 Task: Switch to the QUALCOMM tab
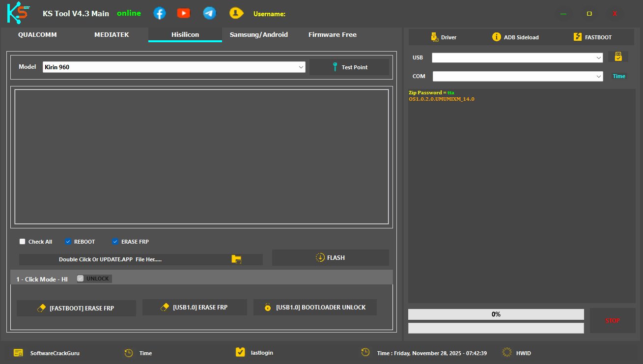point(37,34)
